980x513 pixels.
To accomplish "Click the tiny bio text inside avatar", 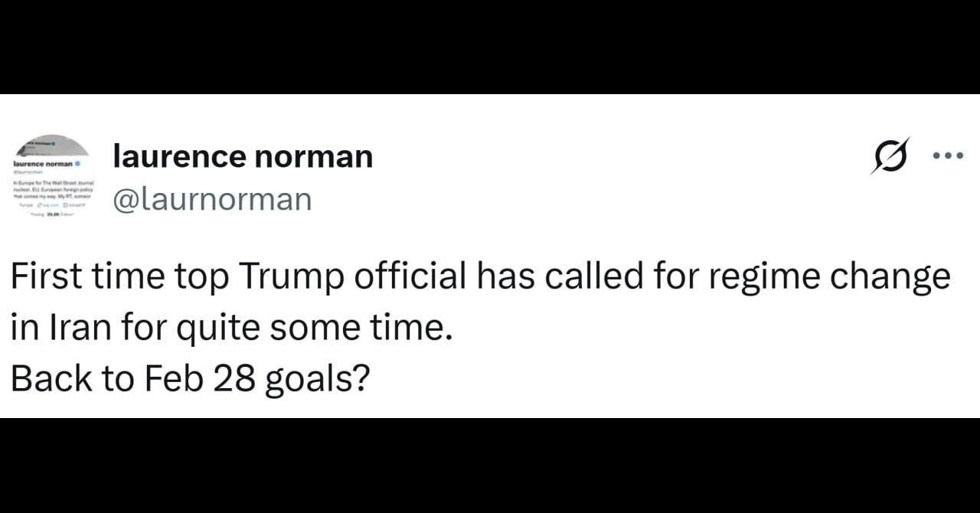I will point(52,189).
